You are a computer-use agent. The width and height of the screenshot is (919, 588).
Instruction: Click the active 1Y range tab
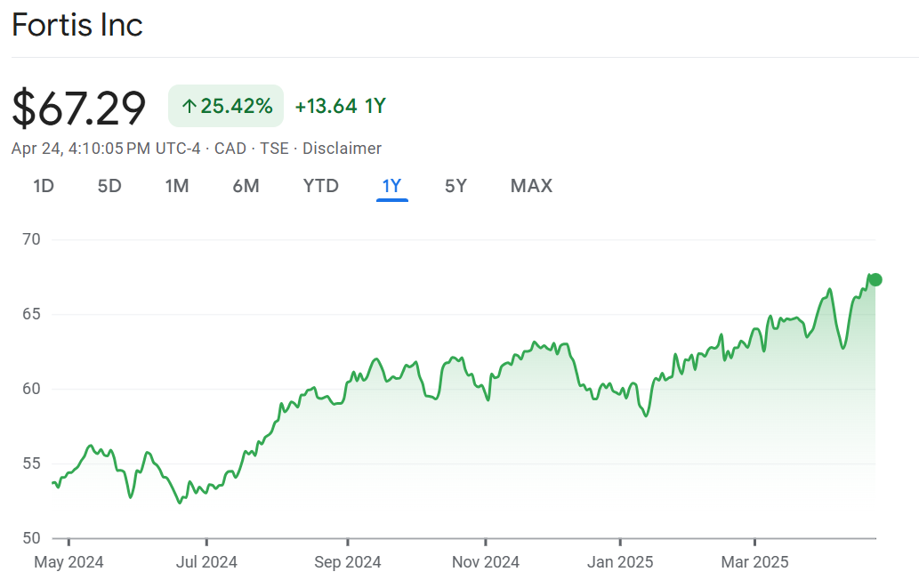(391, 186)
